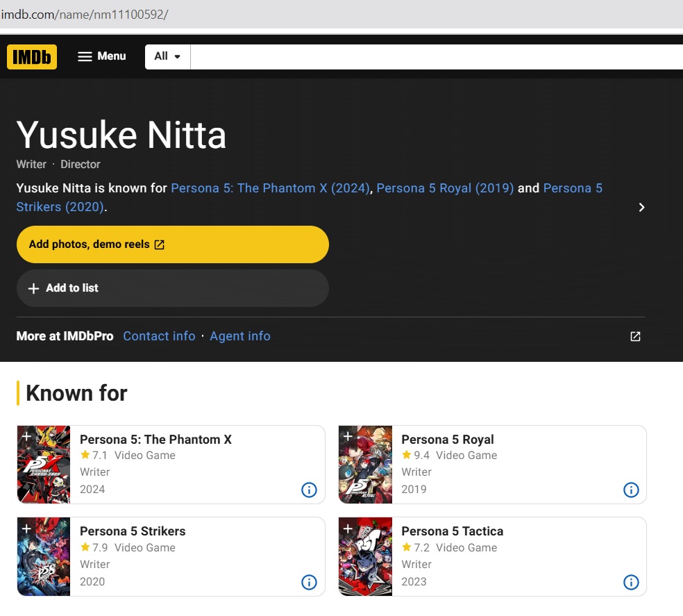Click the 7.2 rating on Persona 5 Tactica
This screenshot has width=683, height=616.
416,547
